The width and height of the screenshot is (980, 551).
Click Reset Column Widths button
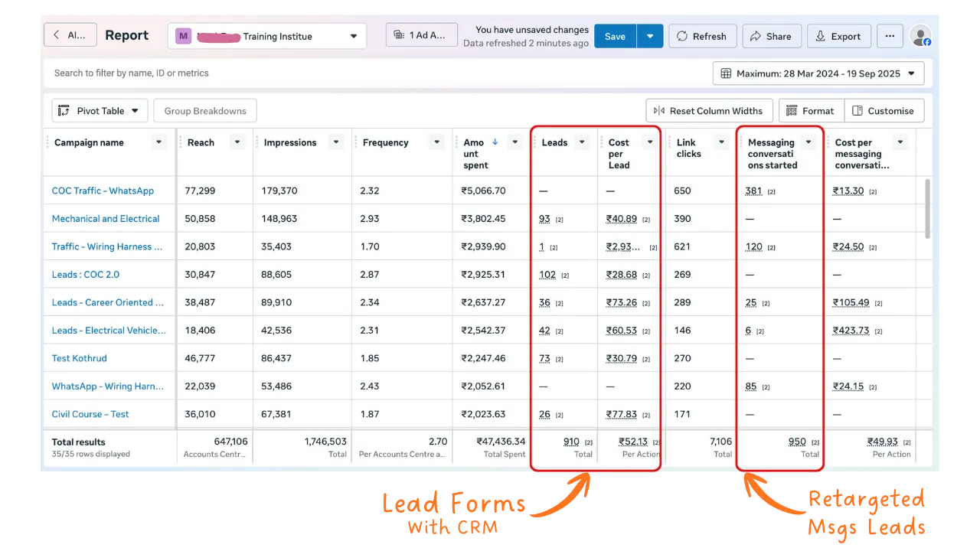click(x=708, y=111)
